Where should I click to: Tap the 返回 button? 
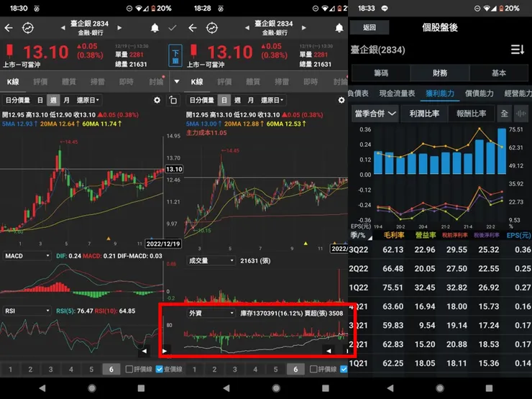[x=370, y=27]
